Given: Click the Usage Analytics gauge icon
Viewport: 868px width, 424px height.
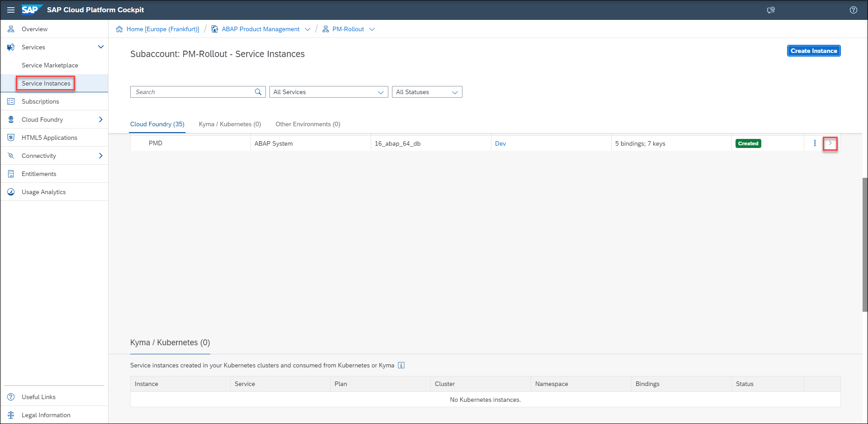Looking at the screenshot, I should [x=11, y=192].
